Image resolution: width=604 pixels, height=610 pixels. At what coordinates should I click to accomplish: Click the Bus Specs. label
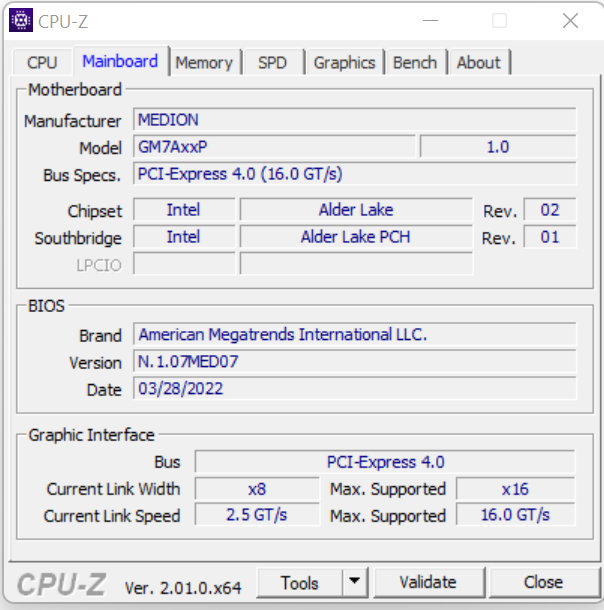click(x=82, y=175)
